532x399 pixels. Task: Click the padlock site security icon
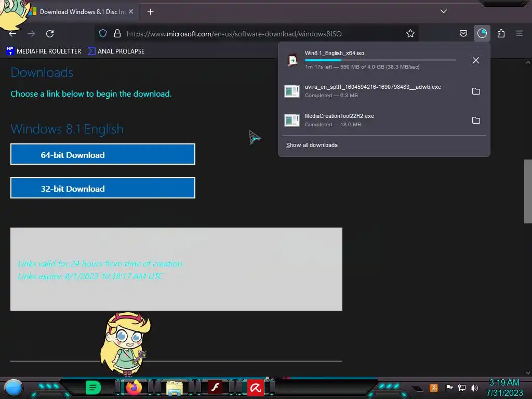tap(117, 34)
